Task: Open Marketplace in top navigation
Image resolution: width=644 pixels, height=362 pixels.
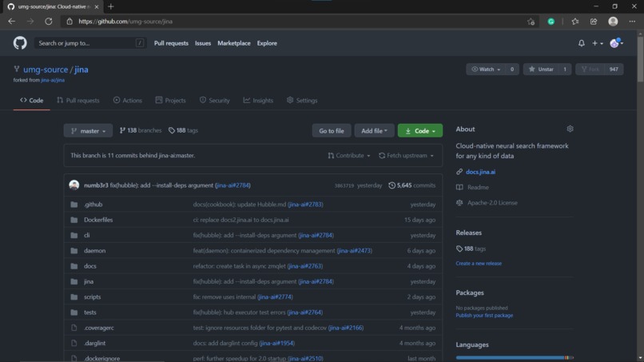Action: pos(233,43)
